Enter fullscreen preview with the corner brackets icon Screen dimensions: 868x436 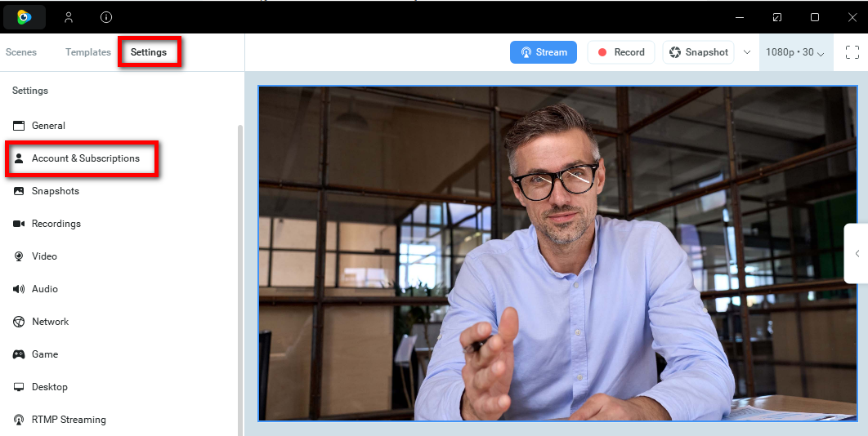852,52
